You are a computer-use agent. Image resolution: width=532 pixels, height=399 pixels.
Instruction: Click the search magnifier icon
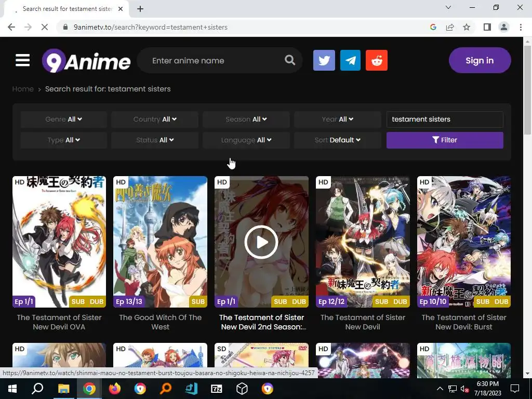pyautogui.click(x=290, y=60)
